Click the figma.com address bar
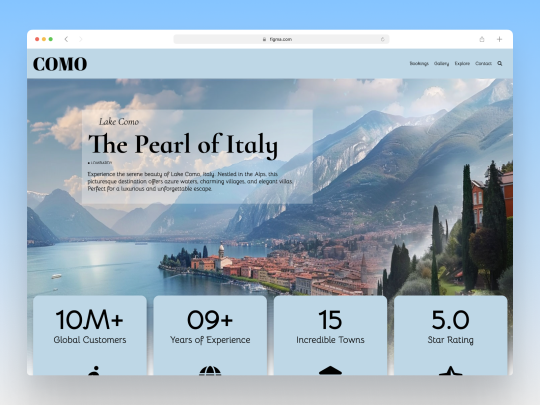Image resolution: width=540 pixels, height=405 pixels. [281, 39]
